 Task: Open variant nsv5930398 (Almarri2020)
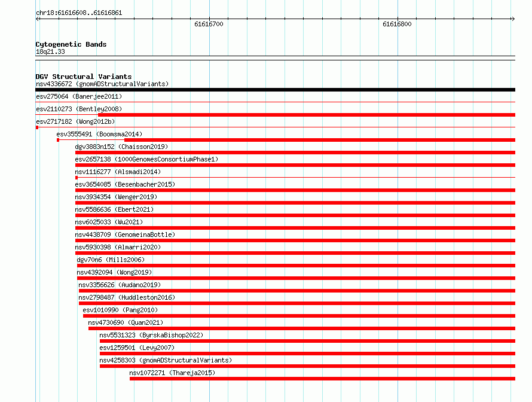coord(118,247)
